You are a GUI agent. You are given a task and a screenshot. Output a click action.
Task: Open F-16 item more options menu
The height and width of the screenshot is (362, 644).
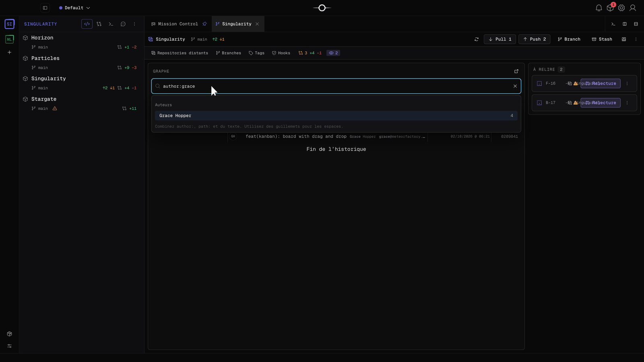[x=627, y=84]
